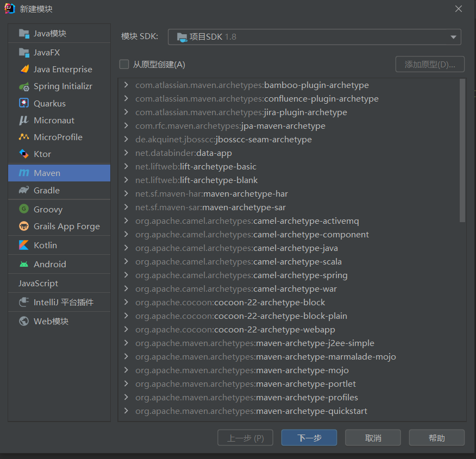The height and width of the screenshot is (459, 476).
Task: Click the Spring Initializr leaf icon
Action: point(24,86)
